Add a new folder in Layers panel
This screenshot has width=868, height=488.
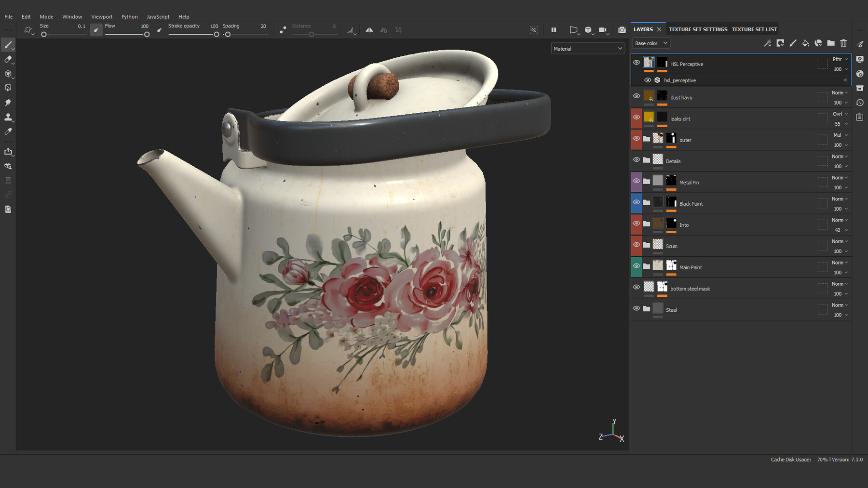click(x=831, y=43)
